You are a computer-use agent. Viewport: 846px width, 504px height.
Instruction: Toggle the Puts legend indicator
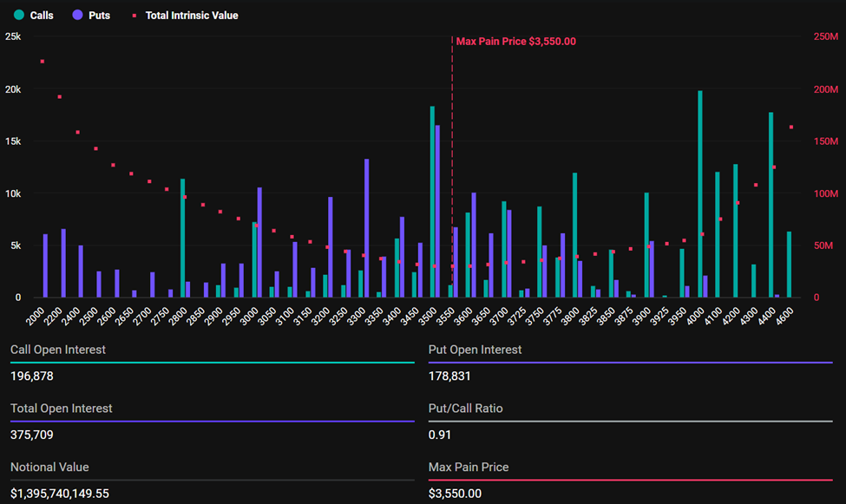click(x=77, y=15)
